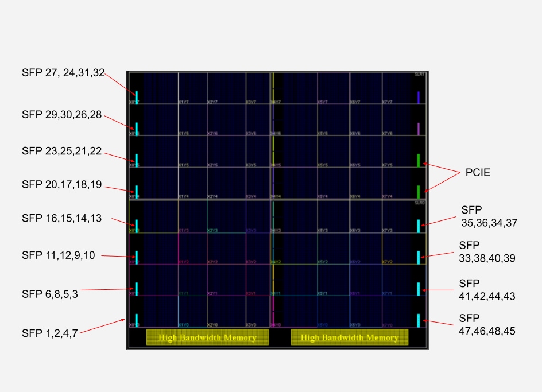Select the label 'SFP 27, 24,31,32'
542x392 pixels.
63,72
